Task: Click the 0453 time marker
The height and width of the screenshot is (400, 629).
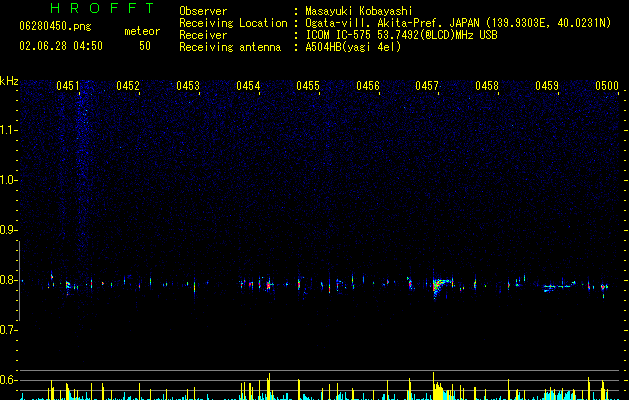Action: click(x=188, y=86)
